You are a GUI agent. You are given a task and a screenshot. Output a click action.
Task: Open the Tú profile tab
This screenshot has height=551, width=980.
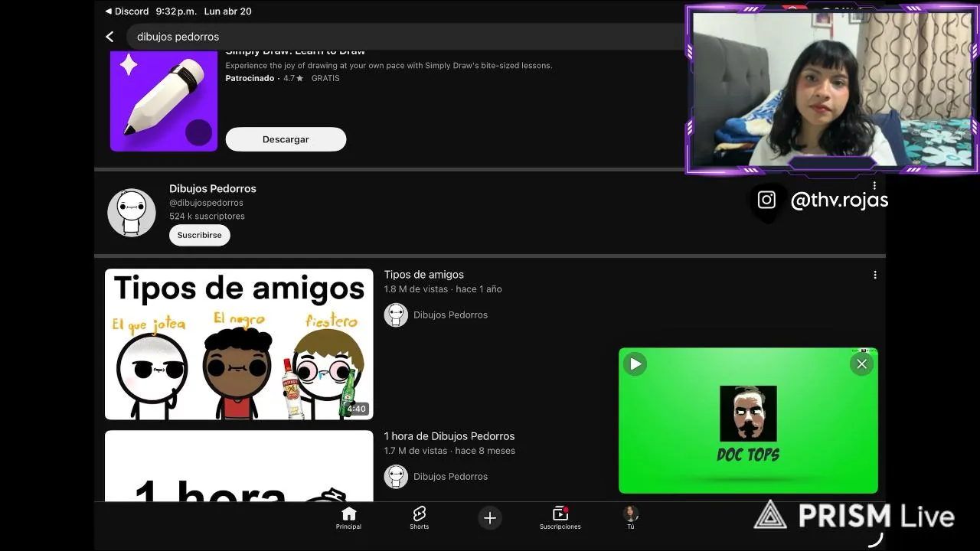tap(631, 518)
